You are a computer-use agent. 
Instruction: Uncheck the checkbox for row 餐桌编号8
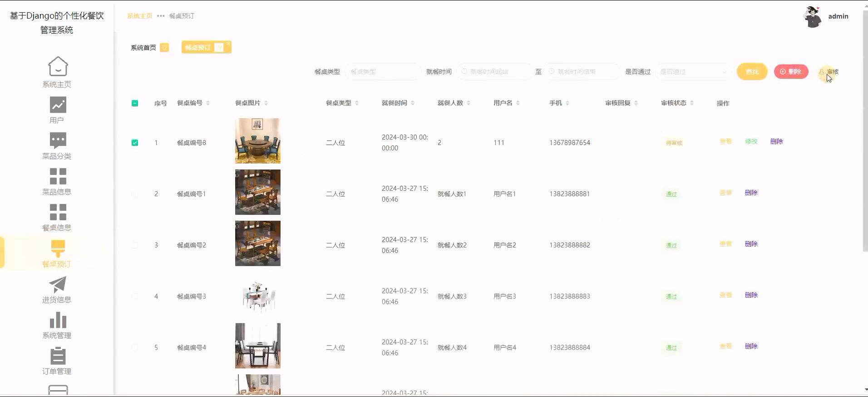pos(135,143)
